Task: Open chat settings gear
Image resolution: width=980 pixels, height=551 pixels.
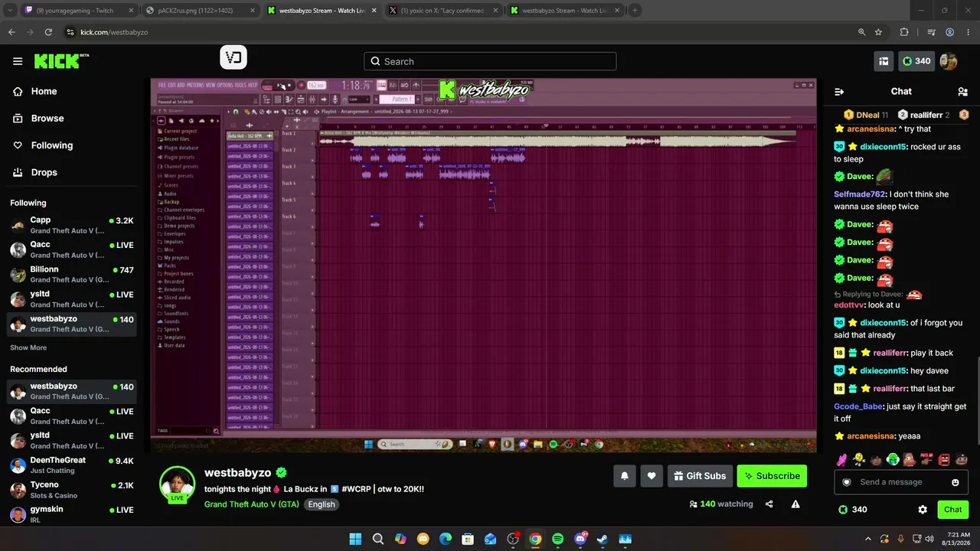Action: click(923, 510)
